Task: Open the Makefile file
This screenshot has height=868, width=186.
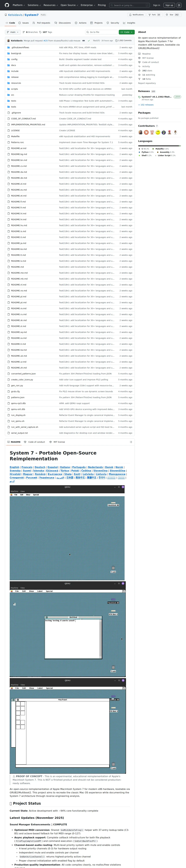Action: click(15, 136)
